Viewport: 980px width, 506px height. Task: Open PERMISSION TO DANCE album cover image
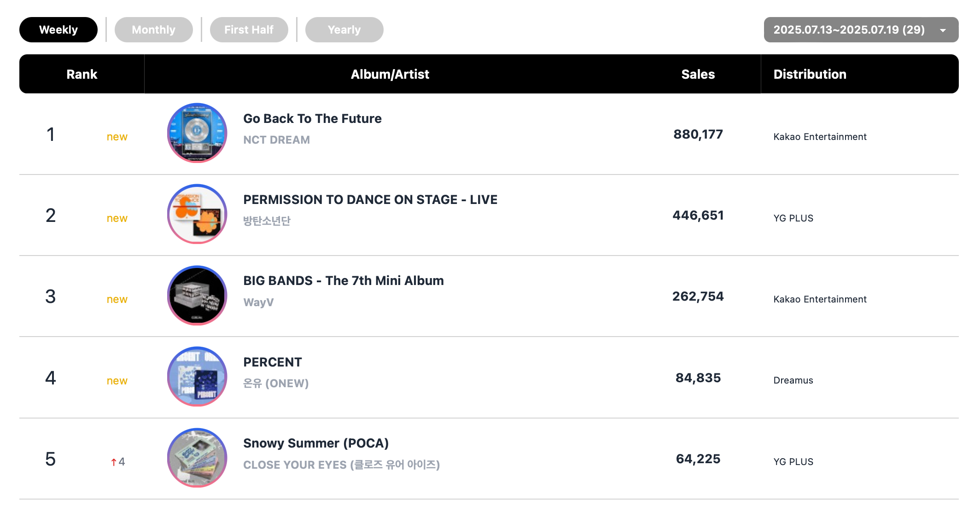197,214
